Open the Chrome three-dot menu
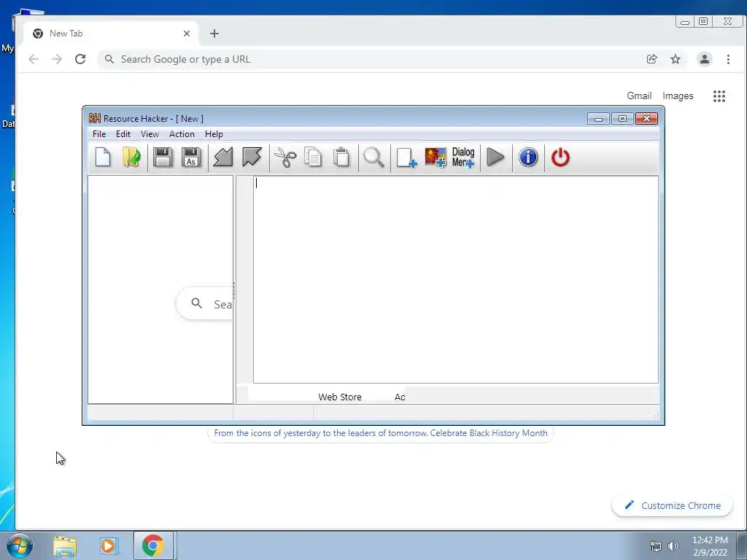Screen dimensions: 747x560 (728, 59)
